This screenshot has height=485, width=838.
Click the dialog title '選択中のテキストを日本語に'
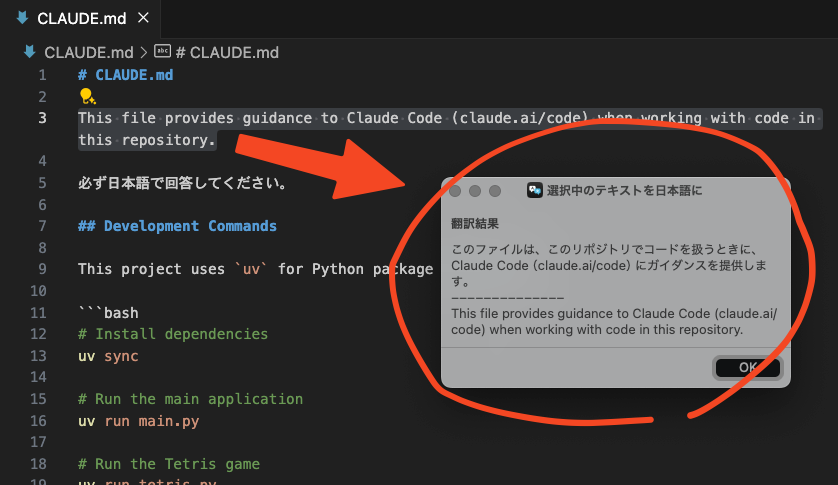point(624,191)
